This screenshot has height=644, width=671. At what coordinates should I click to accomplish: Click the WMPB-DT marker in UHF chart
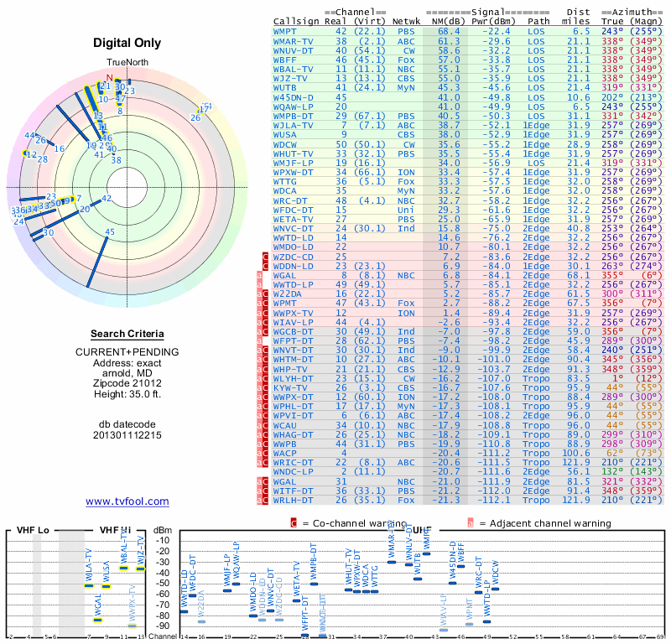point(314,584)
